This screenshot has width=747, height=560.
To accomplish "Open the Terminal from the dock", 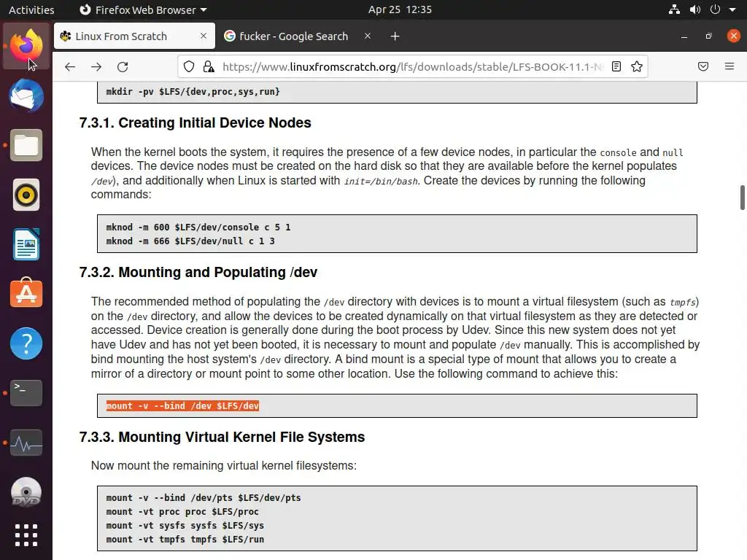I will (26, 393).
